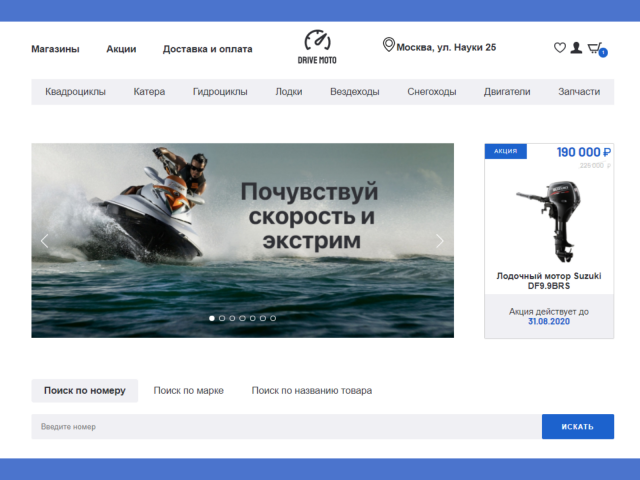Select the sixth carousel dot

click(x=263, y=318)
